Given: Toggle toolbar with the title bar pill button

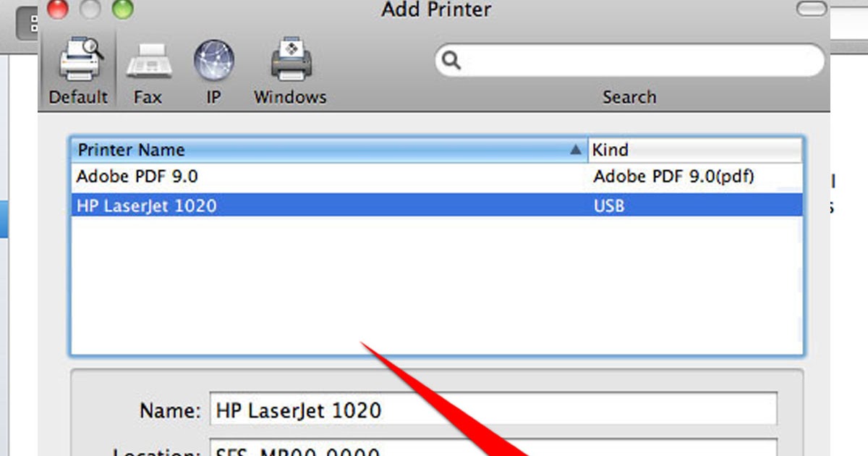Looking at the screenshot, I should click(x=811, y=9).
